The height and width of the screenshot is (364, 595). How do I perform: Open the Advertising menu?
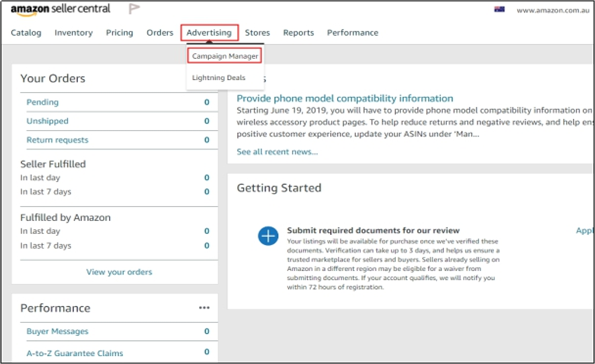[209, 33]
